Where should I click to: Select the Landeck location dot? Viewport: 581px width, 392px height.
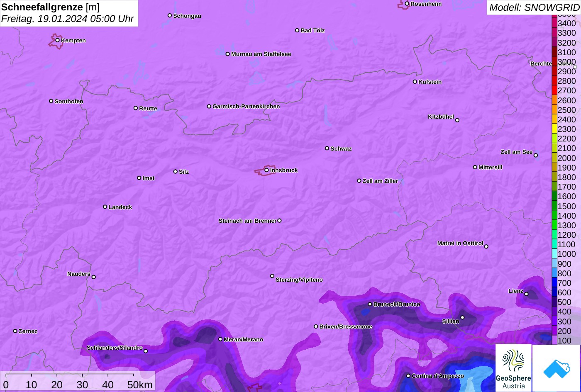(105, 207)
